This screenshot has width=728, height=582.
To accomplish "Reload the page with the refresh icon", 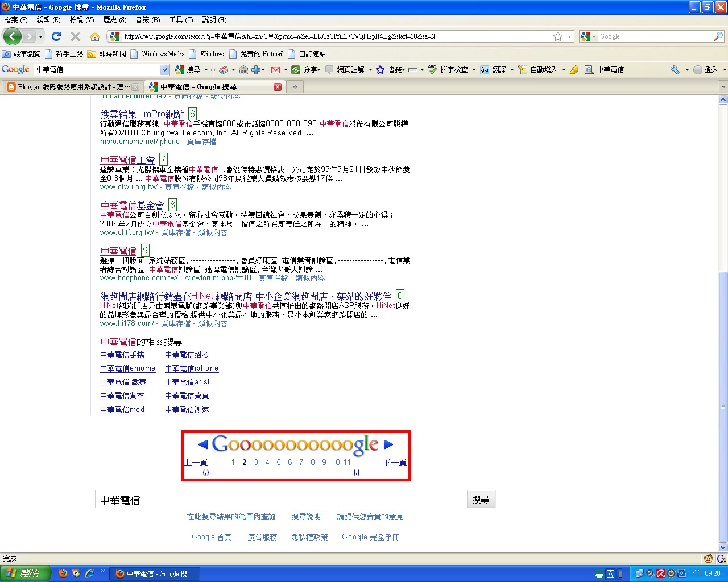I will pyautogui.click(x=56, y=36).
